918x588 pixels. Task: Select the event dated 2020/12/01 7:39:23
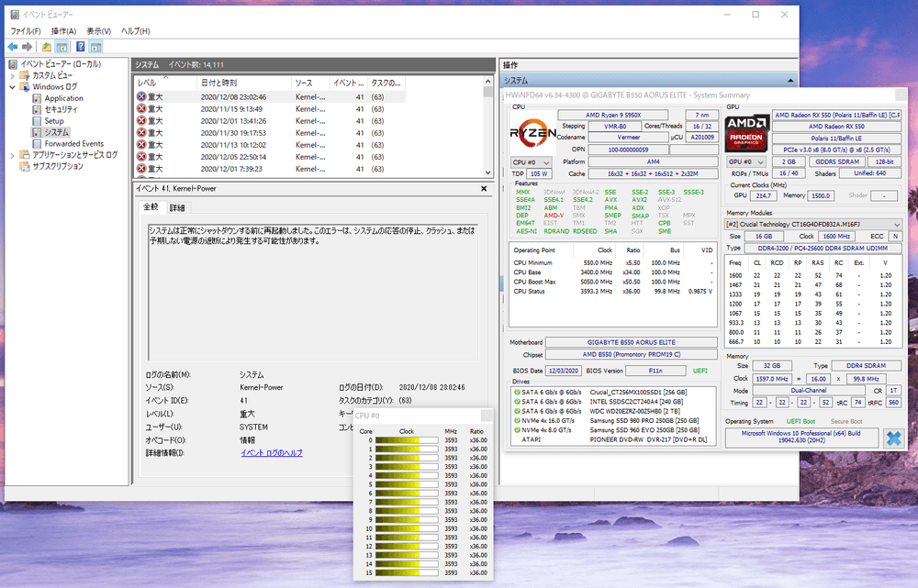270,169
